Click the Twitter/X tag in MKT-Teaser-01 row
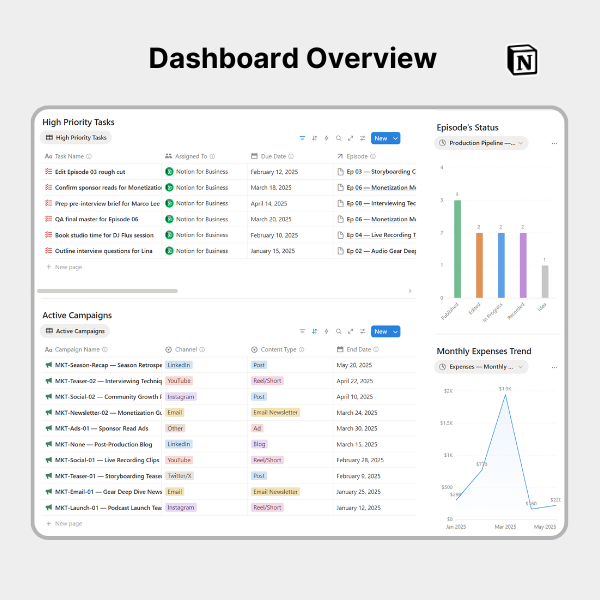600x600 pixels. point(179,476)
